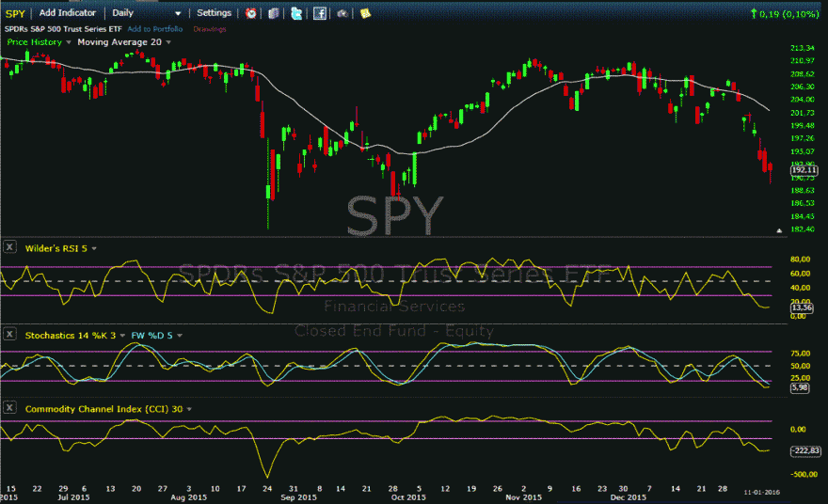
Task: Click the 213,34 price axis value
Action: 802,48
